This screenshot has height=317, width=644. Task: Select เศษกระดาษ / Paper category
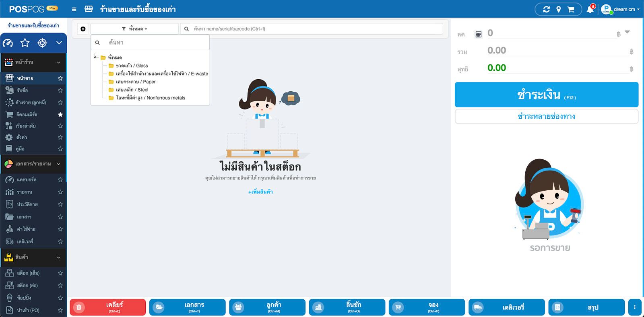136,82
